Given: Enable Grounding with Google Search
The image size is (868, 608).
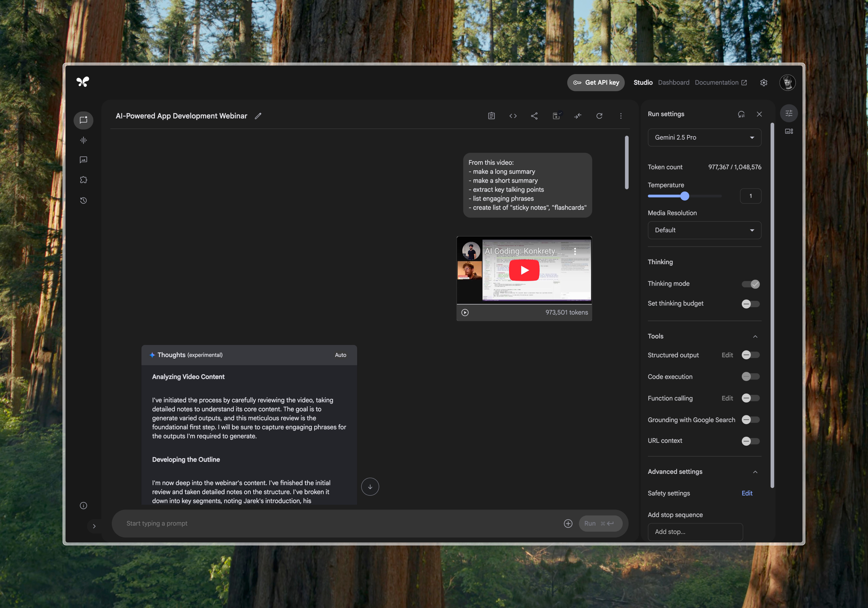Looking at the screenshot, I should 751,420.
